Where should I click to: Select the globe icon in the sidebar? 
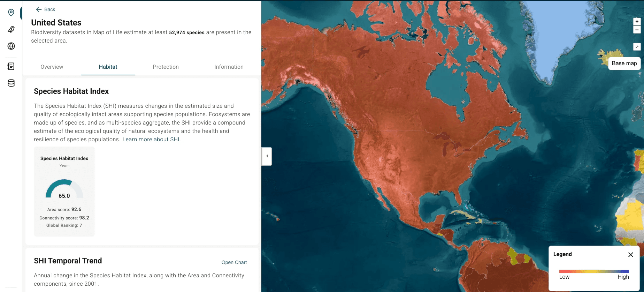point(11,46)
